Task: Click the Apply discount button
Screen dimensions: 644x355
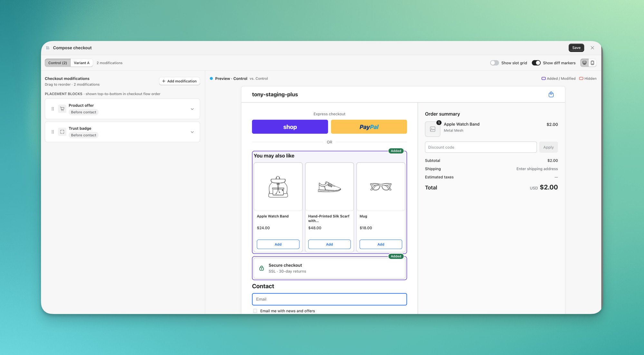Action: (x=548, y=147)
